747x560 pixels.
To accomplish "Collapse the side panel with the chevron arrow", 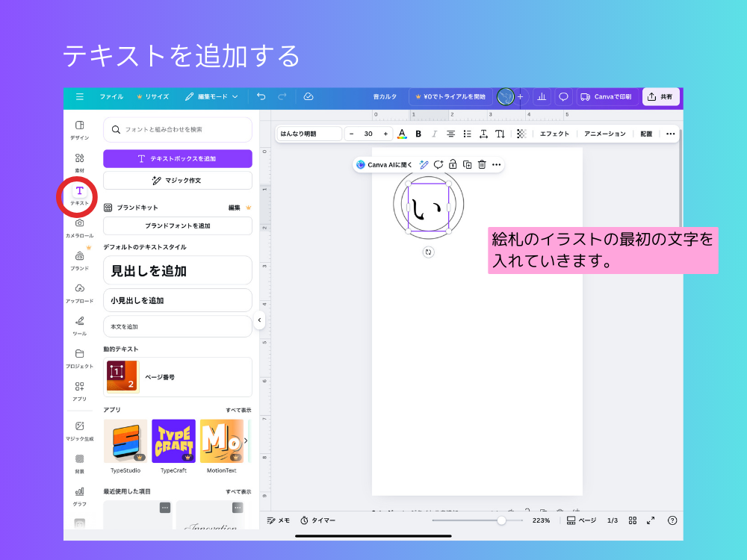I will [259, 321].
